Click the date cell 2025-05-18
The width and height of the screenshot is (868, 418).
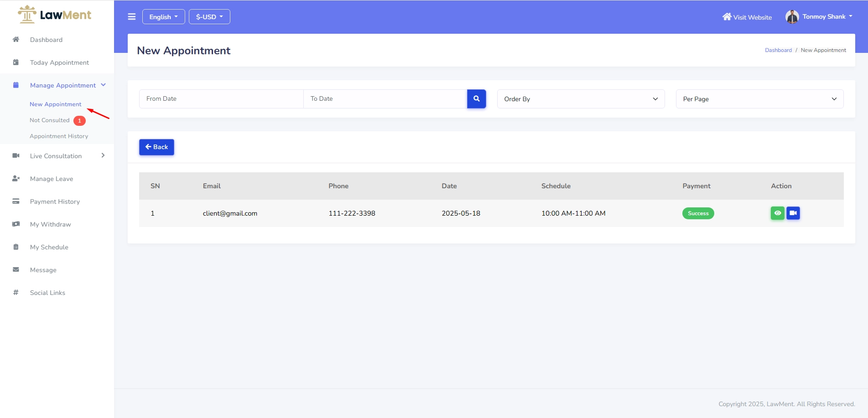tap(461, 213)
